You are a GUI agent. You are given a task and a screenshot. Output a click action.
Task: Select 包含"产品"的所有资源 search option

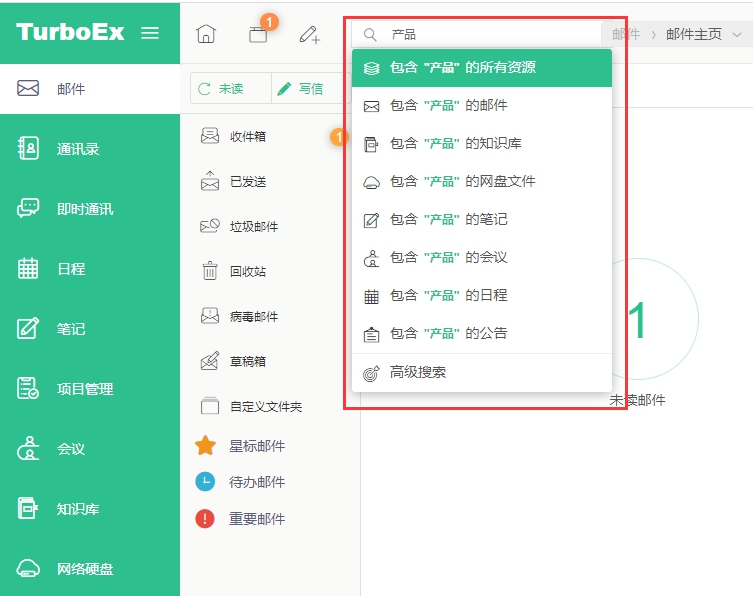point(480,68)
